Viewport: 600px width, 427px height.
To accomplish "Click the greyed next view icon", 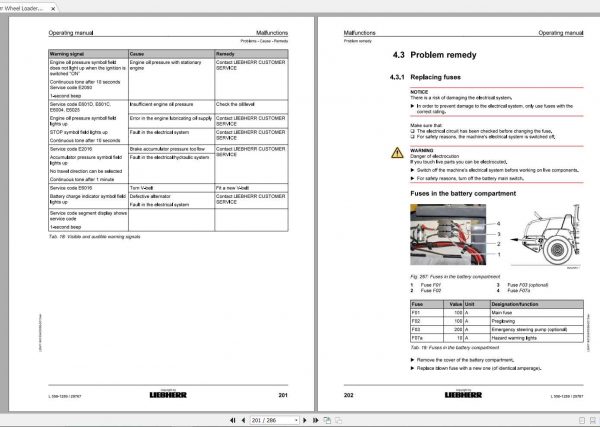I will 339,420.
